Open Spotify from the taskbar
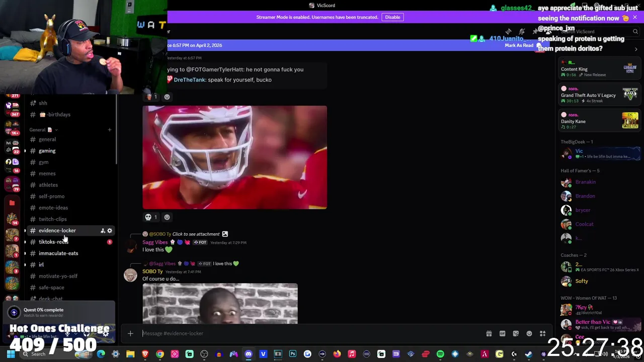The height and width of the screenshot is (362, 644). click(x=440, y=354)
